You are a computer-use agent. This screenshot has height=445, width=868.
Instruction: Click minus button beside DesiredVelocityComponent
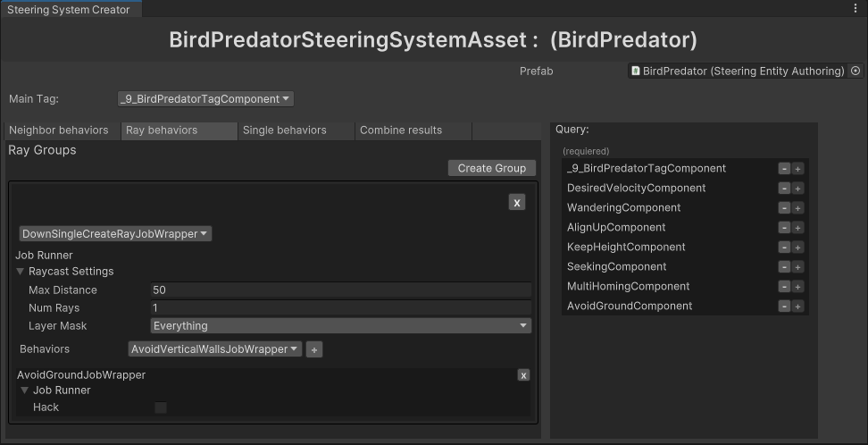click(x=784, y=189)
